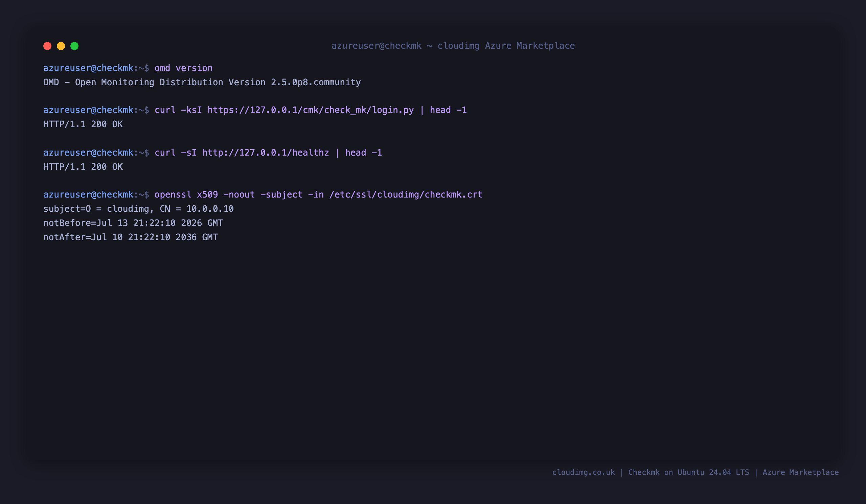Click the red close window dot
Image resolution: width=866 pixels, height=504 pixels.
coord(47,46)
